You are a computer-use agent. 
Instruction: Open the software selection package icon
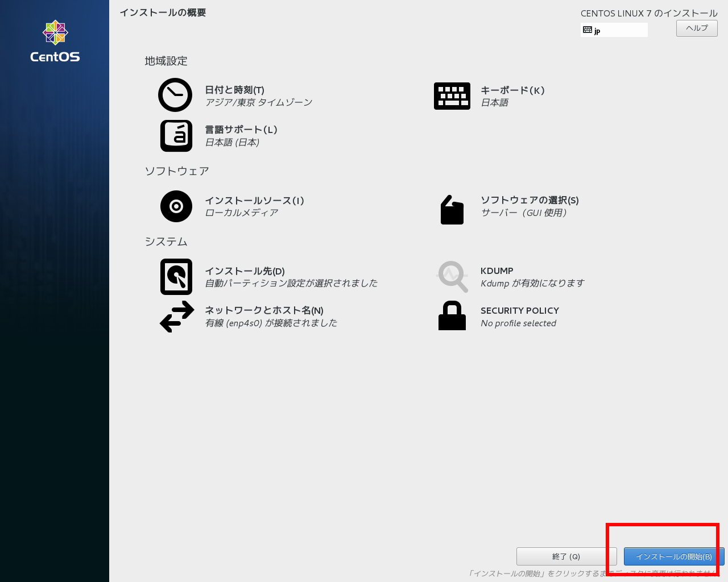452,210
